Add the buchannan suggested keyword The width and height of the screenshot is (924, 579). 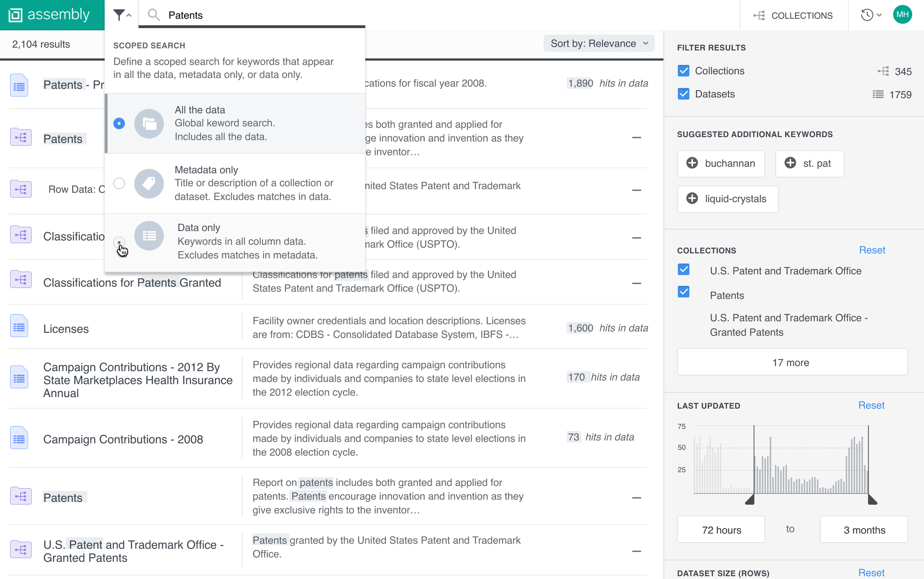click(x=721, y=163)
